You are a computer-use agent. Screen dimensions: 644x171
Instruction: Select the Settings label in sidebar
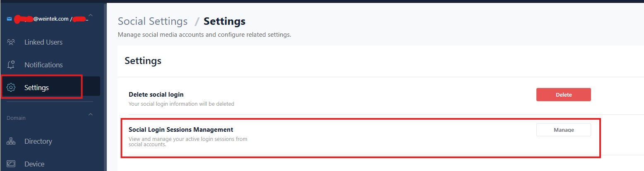[36, 88]
